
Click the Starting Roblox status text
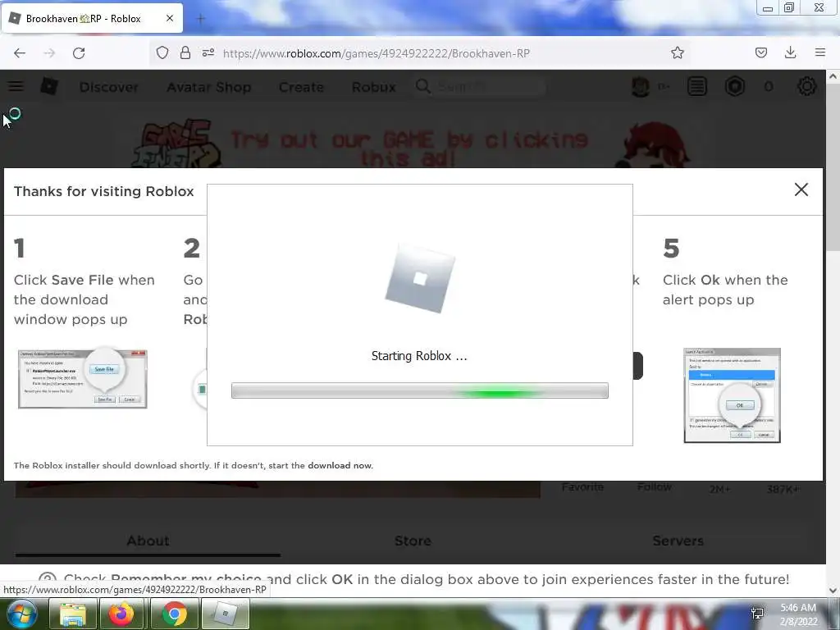point(419,356)
